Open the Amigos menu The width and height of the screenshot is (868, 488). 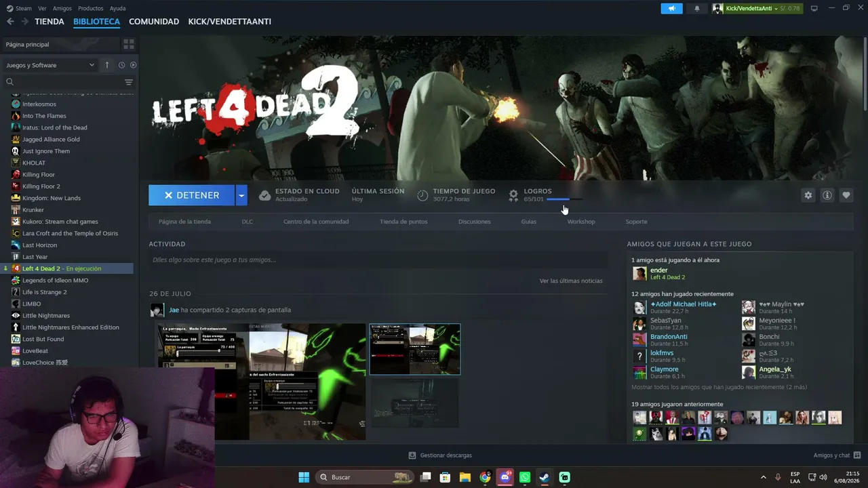point(62,8)
